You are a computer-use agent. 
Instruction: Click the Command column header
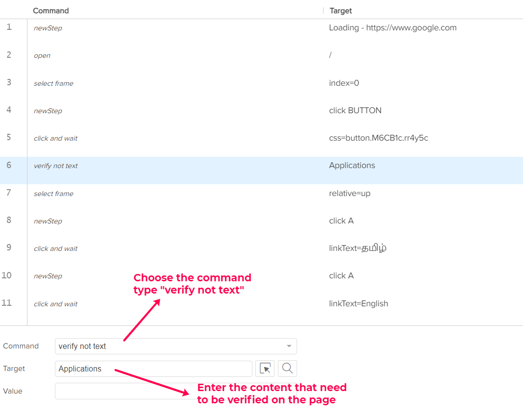pos(51,11)
